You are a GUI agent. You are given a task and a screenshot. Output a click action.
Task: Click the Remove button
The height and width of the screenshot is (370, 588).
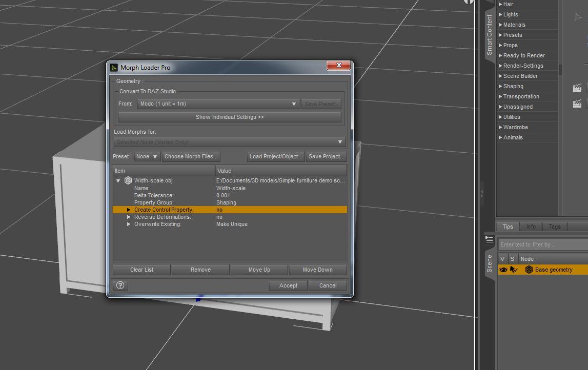[x=200, y=270]
